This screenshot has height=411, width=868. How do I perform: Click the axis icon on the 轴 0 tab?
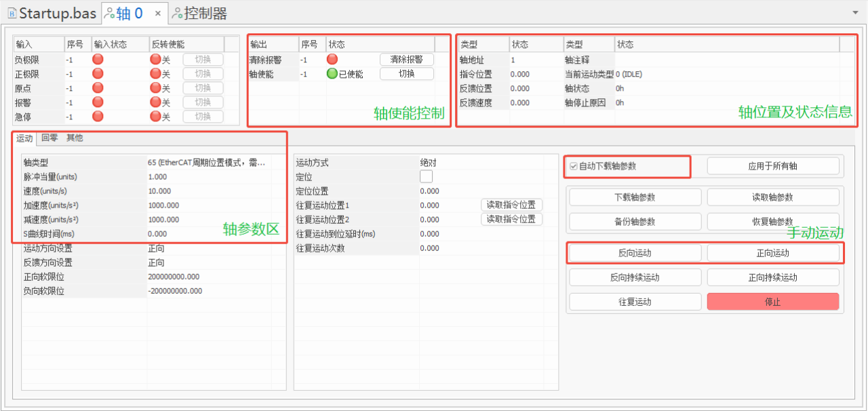pos(110,13)
